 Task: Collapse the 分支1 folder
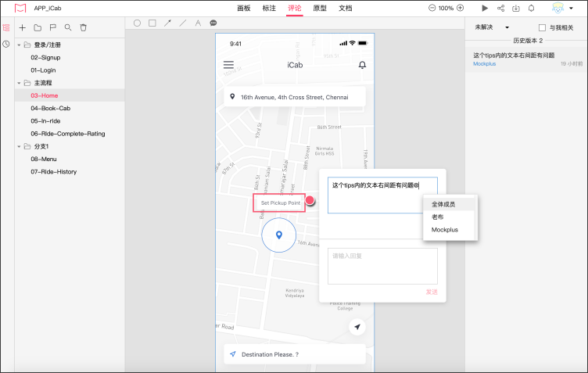20,146
